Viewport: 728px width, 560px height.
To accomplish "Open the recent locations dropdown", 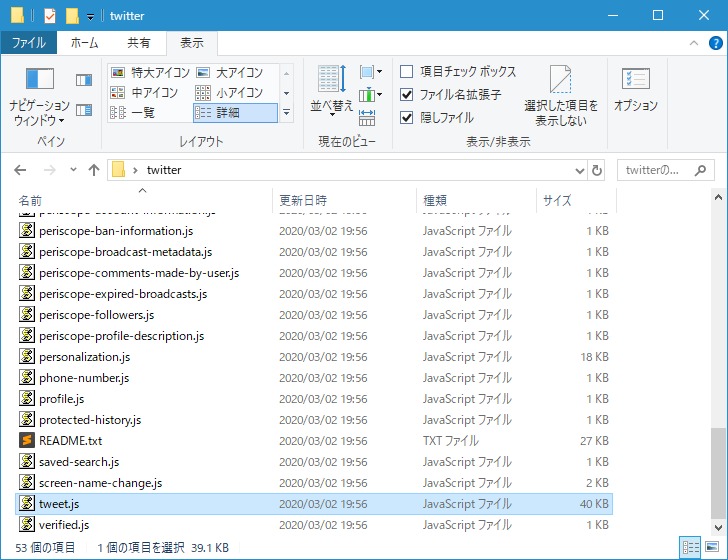I will [73, 170].
